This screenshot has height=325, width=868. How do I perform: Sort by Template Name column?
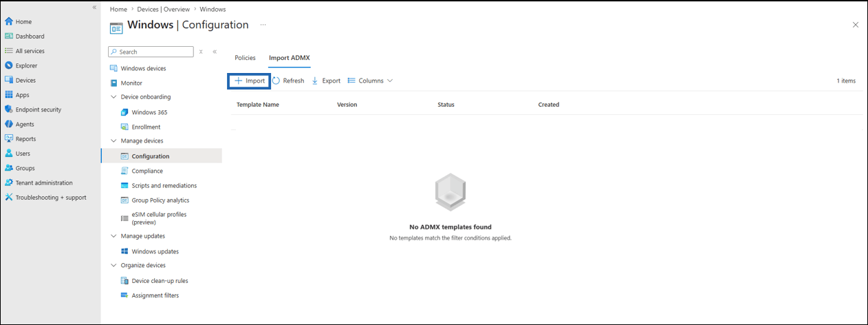(257, 105)
